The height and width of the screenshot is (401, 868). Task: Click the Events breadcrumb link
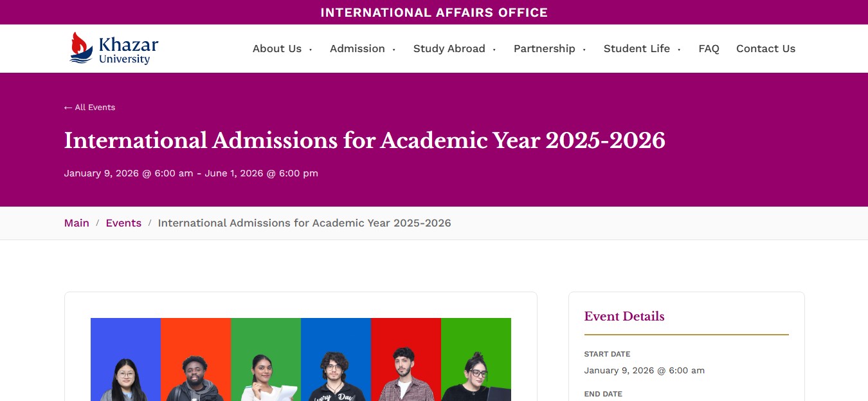point(123,223)
